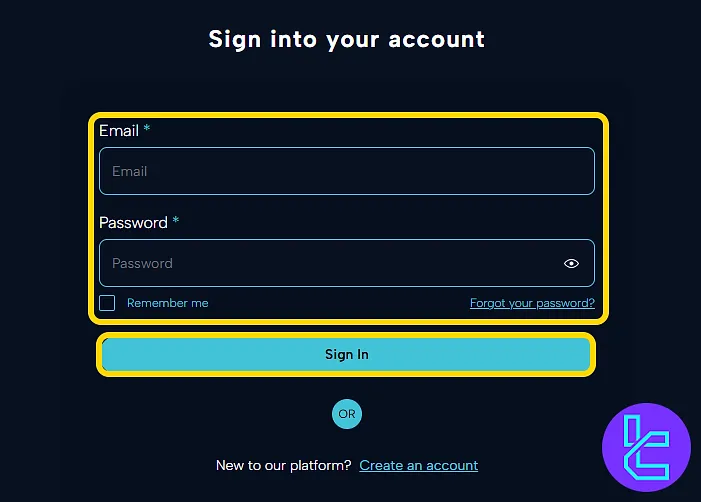The width and height of the screenshot is (701, 502).
Task: Click the asterisk beside the Email label
Action: tap(147, 130)
